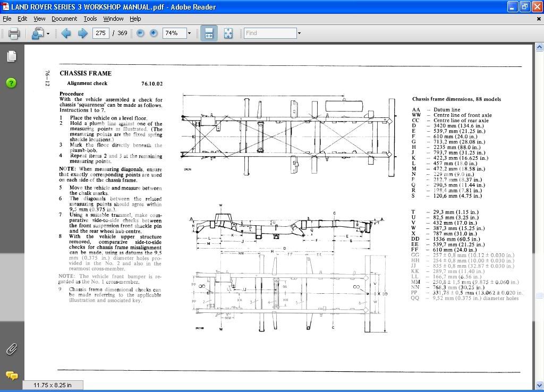Expand the collaborate dropdown arrow
Screen dimensions: 544x392
(48, 33)
